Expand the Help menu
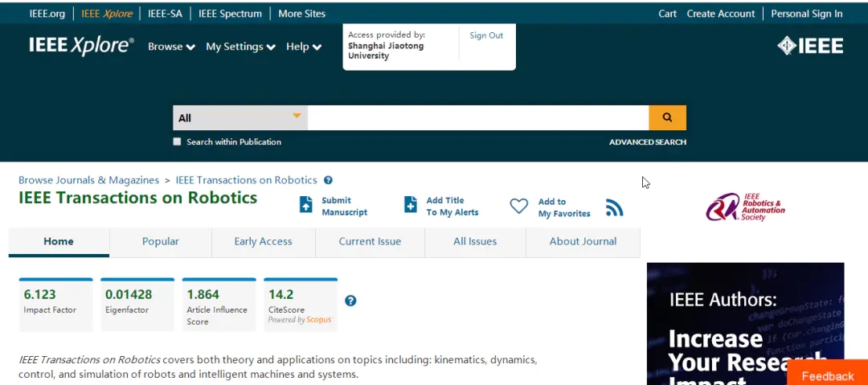This screenshot has height=385, width=868. 303,47
